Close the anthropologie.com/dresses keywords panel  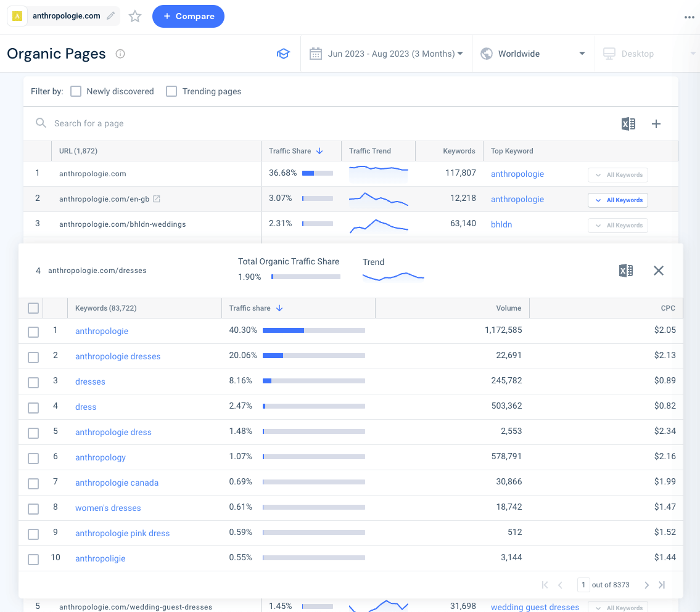click(659, 271)
